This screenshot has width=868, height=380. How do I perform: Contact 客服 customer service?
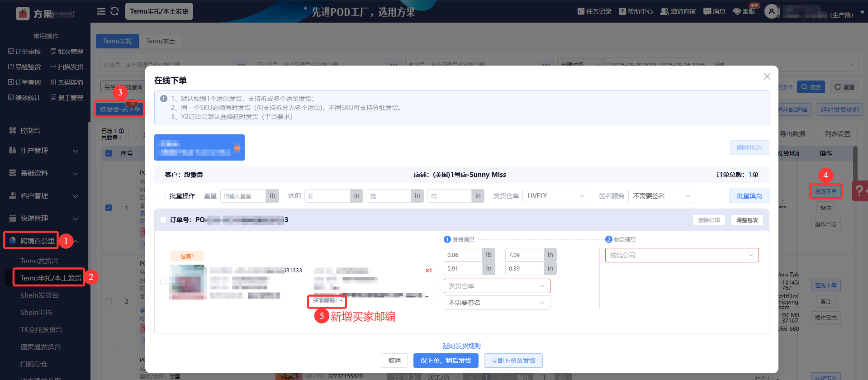pyautogui.click(x=744, y=11)
